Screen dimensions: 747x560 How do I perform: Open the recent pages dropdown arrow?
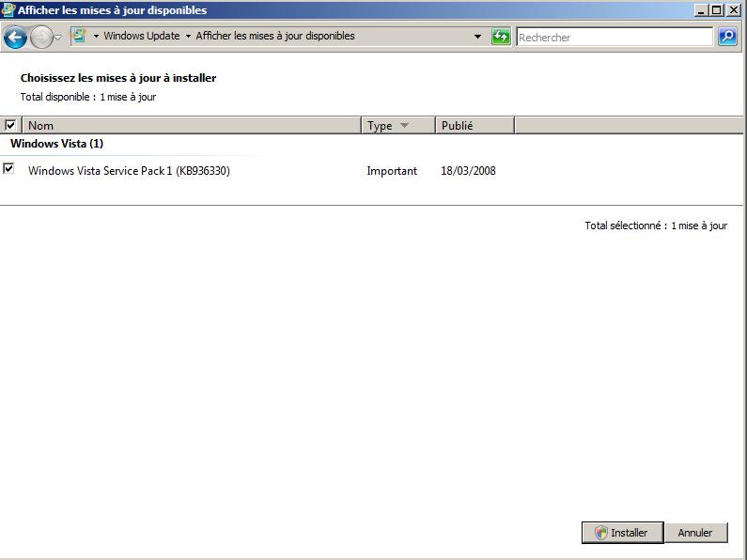pos(58,37)
